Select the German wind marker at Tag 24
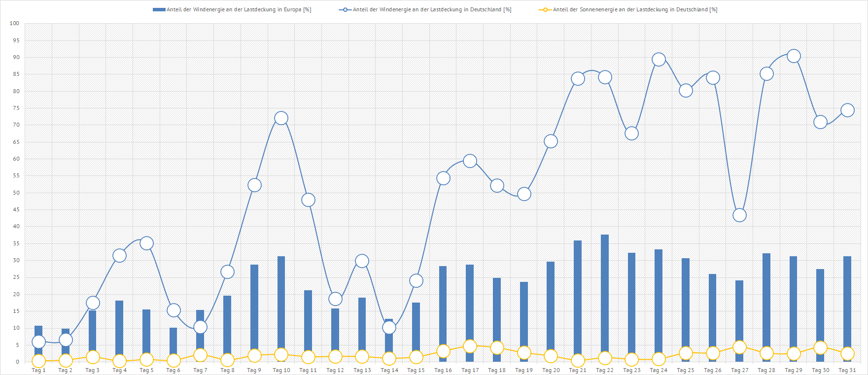This screenshot has width=868, height=375. 659,60
